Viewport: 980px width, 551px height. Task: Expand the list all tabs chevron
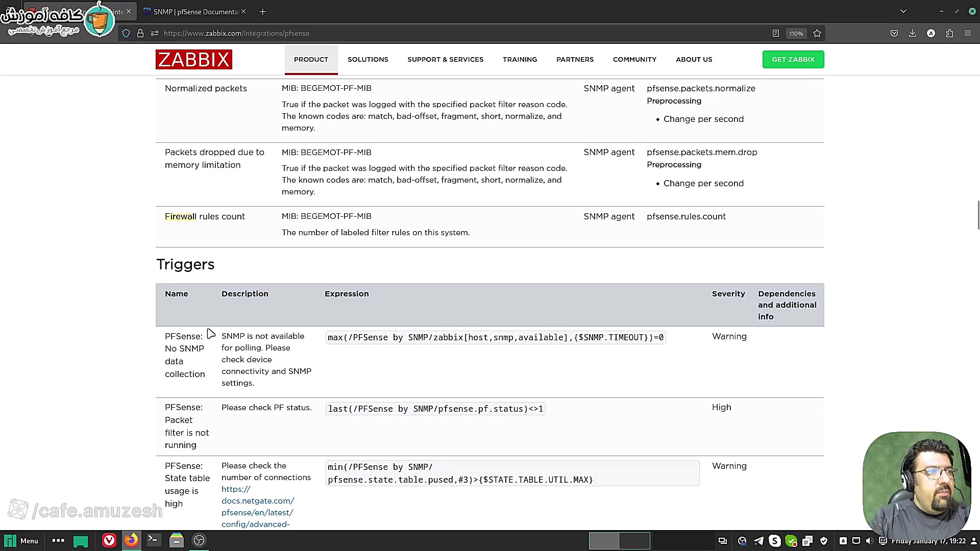(x=903, y=11)
